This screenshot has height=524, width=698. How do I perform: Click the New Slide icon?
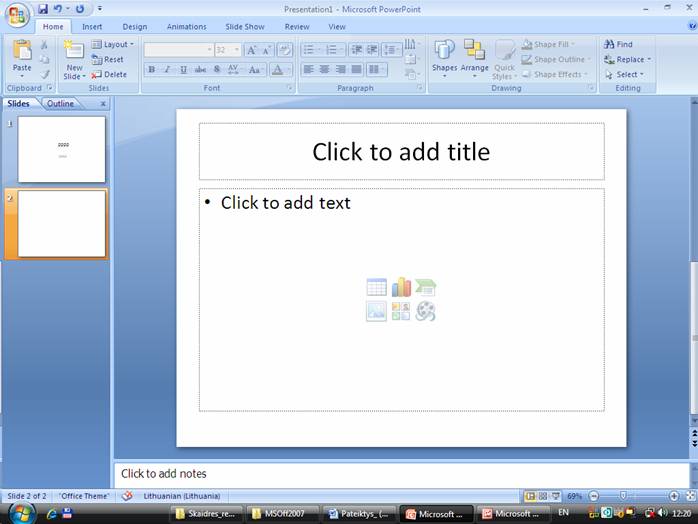pyautogui.click(x=74, y=50)
